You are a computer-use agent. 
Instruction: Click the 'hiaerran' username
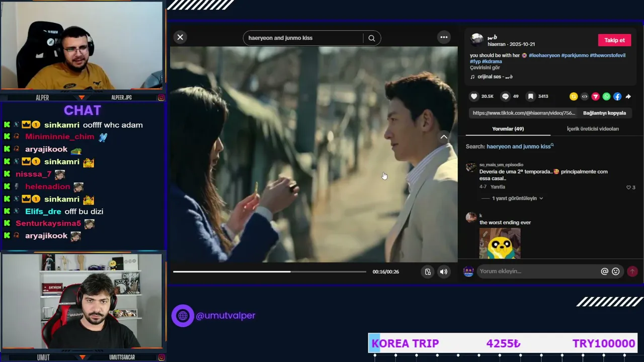[496, 44]
